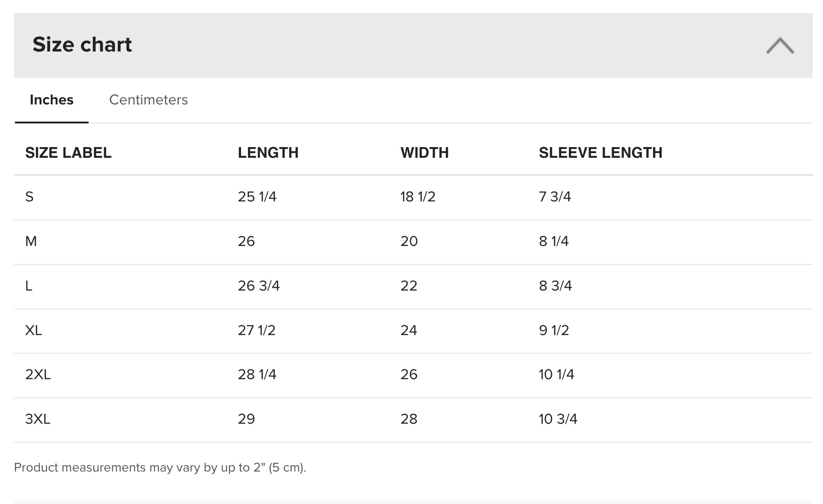Click the product measurements disclaimer text
Viewport: 823px width, 504px height.
pyautogui.click(x=160, y=467)
